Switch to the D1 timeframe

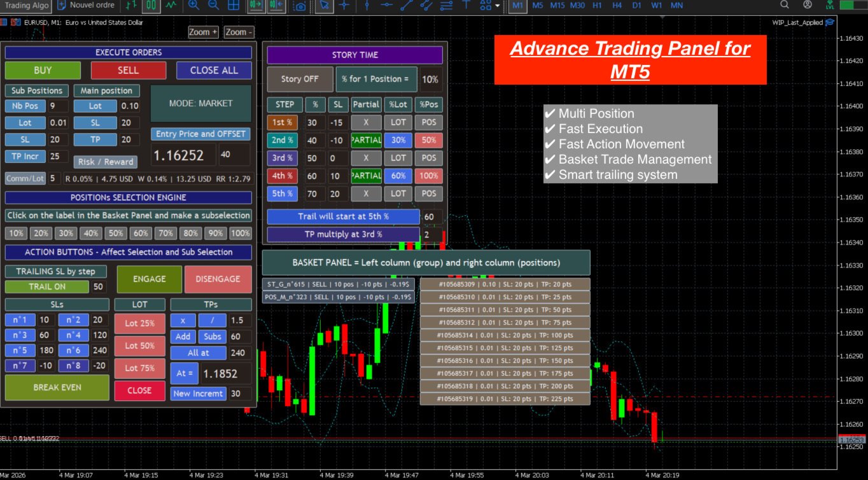coord(636,5)
